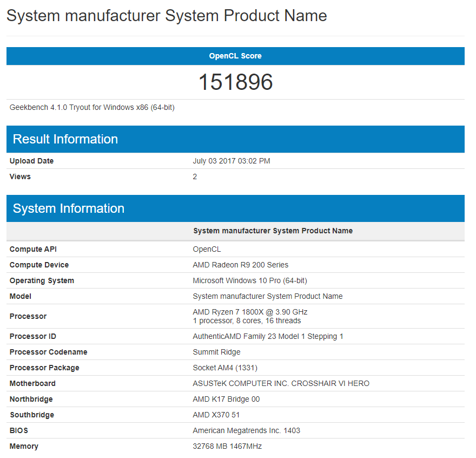This screenshot has width=476, height=458.
Task: Click the 'BIOS' label
Action: tap(19, 430)
